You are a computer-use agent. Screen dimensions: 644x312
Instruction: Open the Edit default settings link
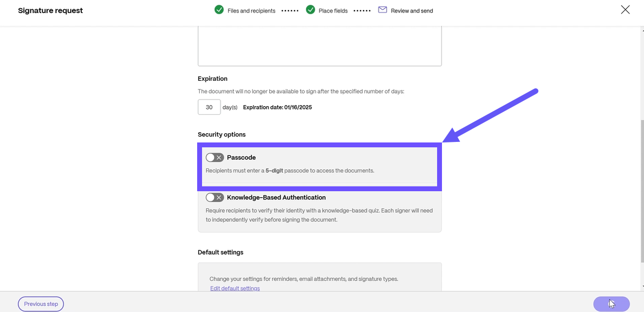coord(235,288)
